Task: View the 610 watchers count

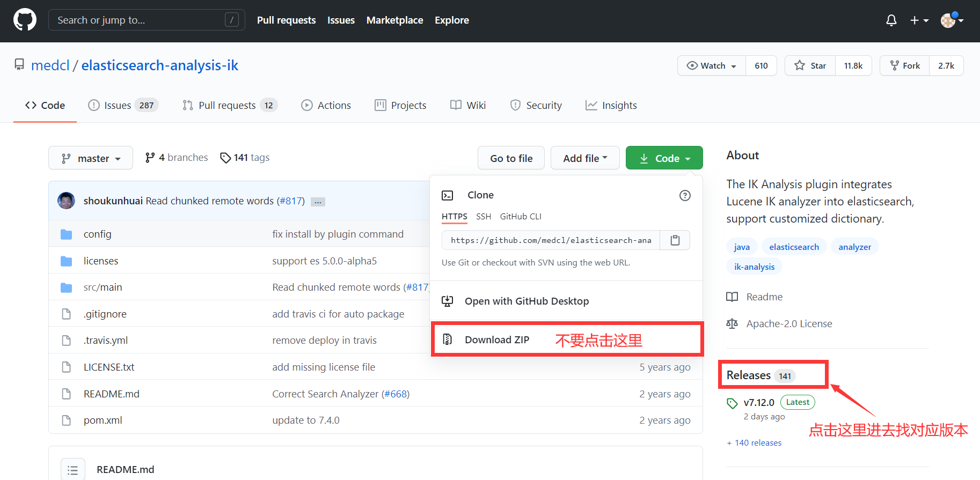Action: [761, 65]
